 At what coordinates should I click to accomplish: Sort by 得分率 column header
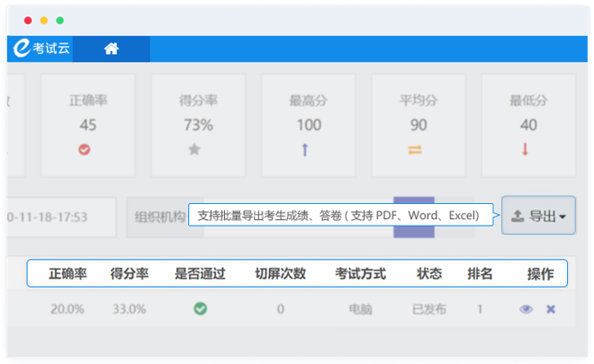point(130,273)
